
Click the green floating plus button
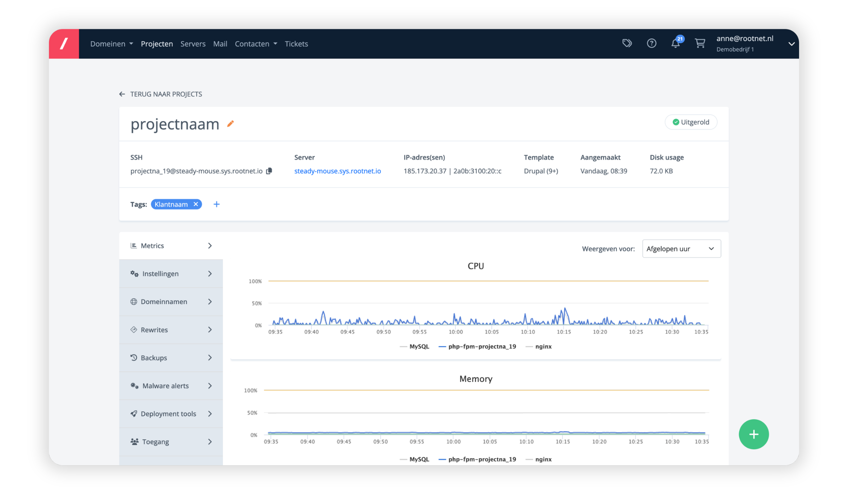(754, 434)
